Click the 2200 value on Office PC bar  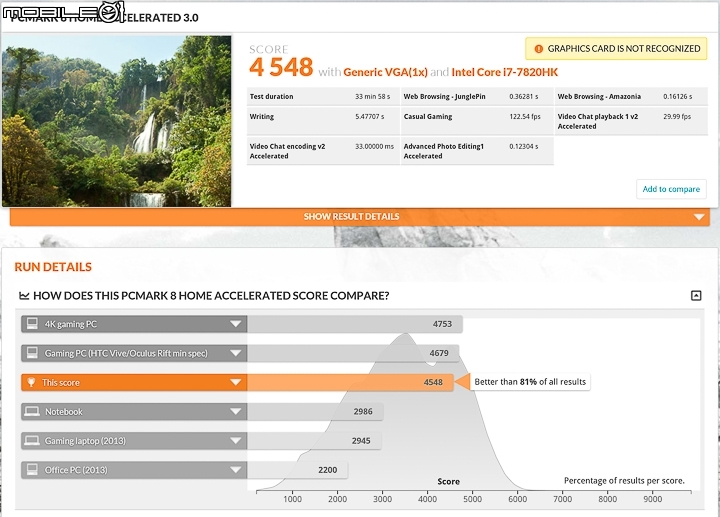click(327, 470)
